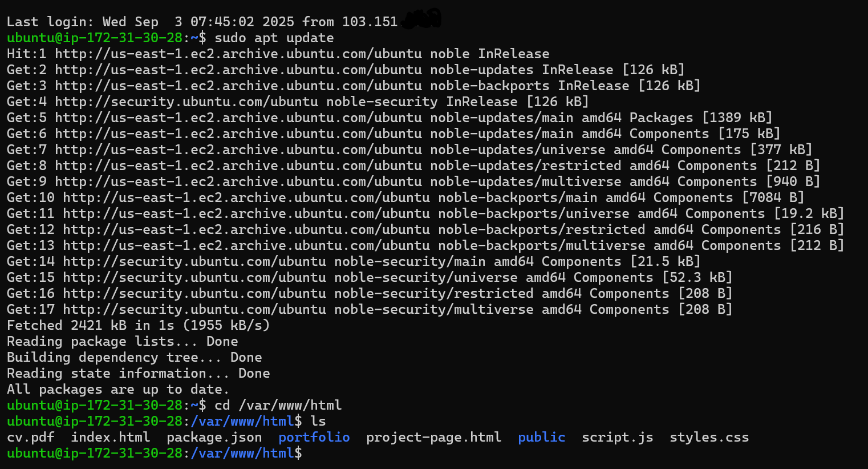Click 'Building dependency tree... Done' line

coord(135,358)
